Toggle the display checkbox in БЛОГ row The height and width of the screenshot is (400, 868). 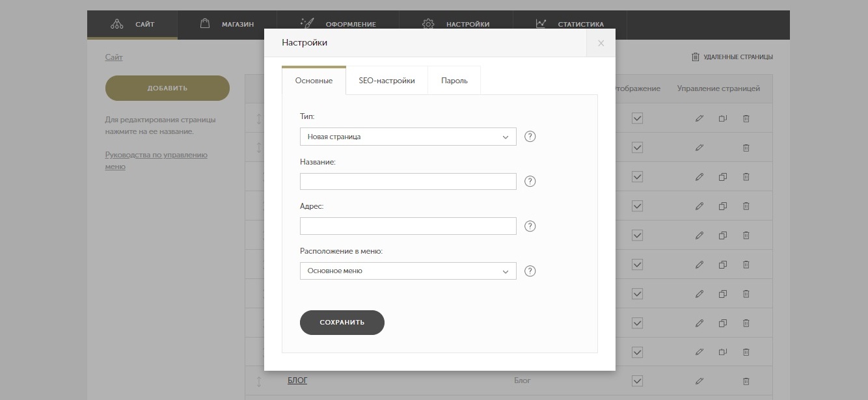(637, 381)
